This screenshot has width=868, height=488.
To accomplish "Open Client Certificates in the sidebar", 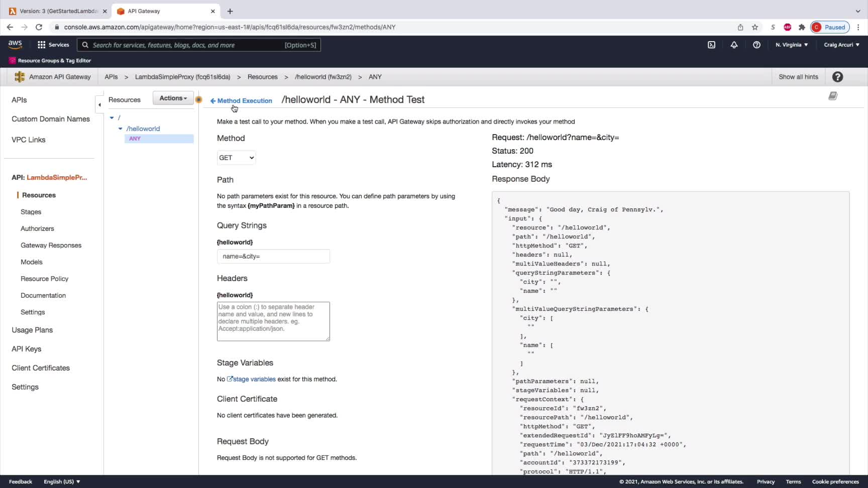I will coord(41,368).
